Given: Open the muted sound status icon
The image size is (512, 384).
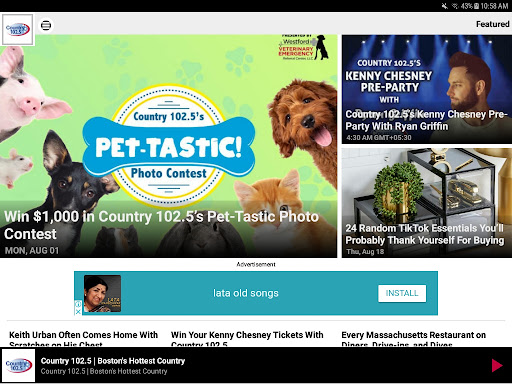Looking at the screenshot, I should click(x=444, y=6).
